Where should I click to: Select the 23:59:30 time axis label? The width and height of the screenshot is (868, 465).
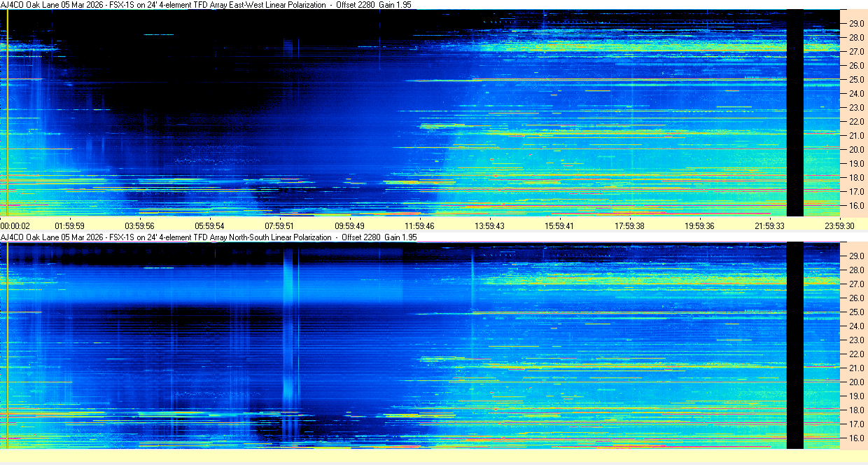pyautogui.click(x=839, y=225)
